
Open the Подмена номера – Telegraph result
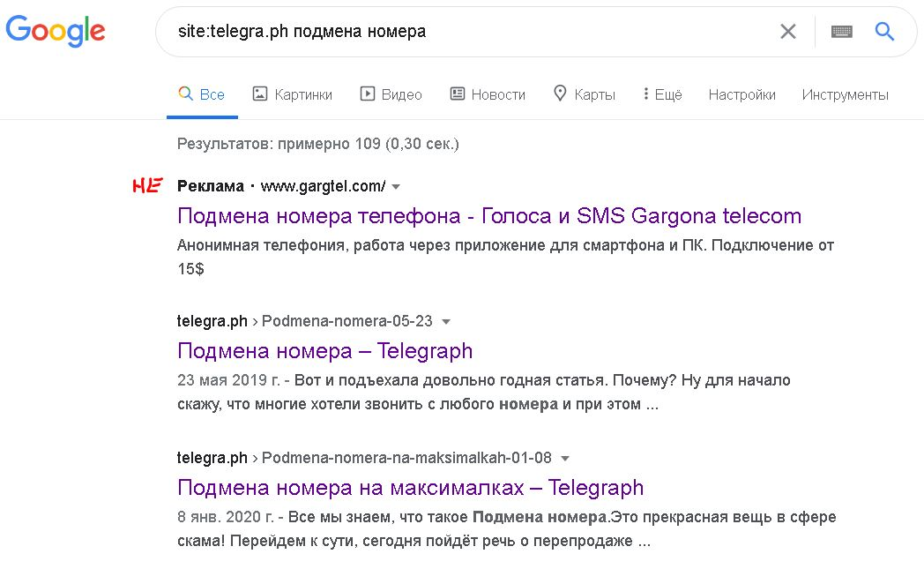coord(324,350)
